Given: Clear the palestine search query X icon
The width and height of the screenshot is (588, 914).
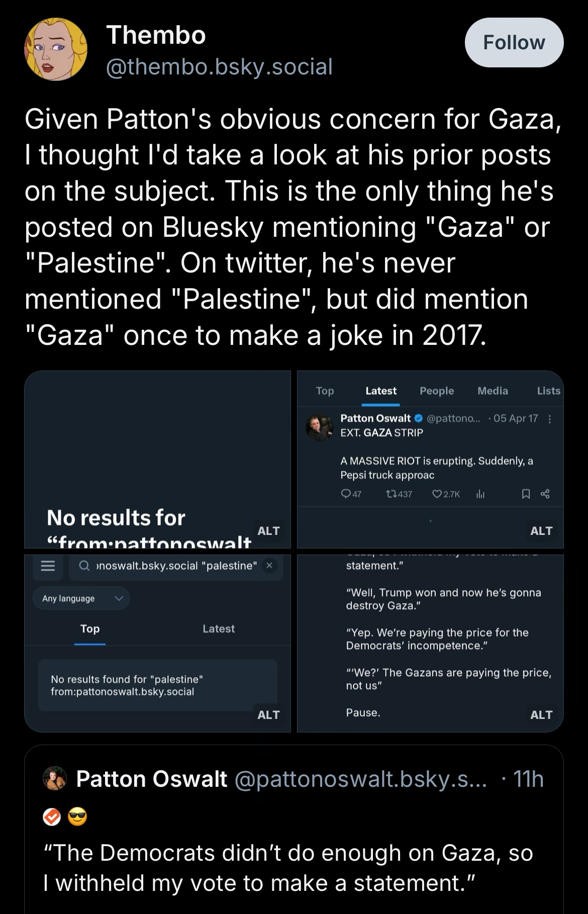Looking at the screenshot, I should pos(269,566).
